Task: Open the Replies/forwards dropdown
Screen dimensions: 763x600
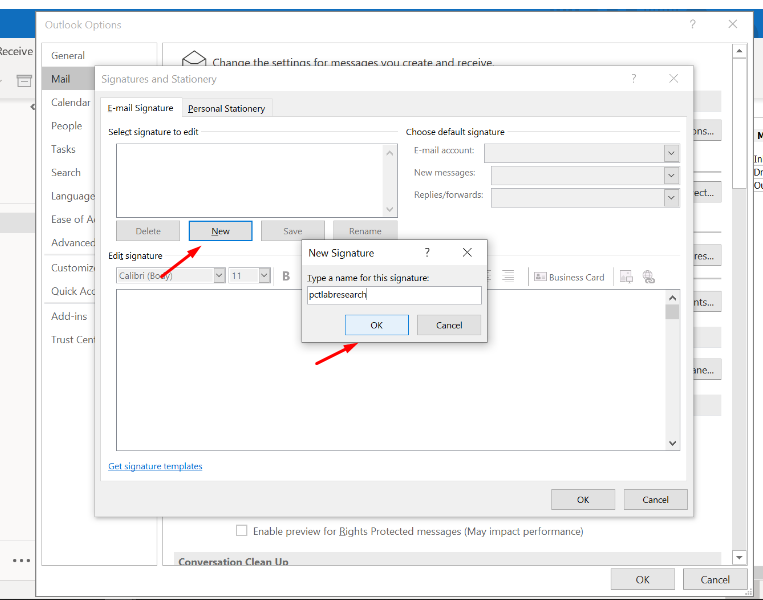Action: 672,198
